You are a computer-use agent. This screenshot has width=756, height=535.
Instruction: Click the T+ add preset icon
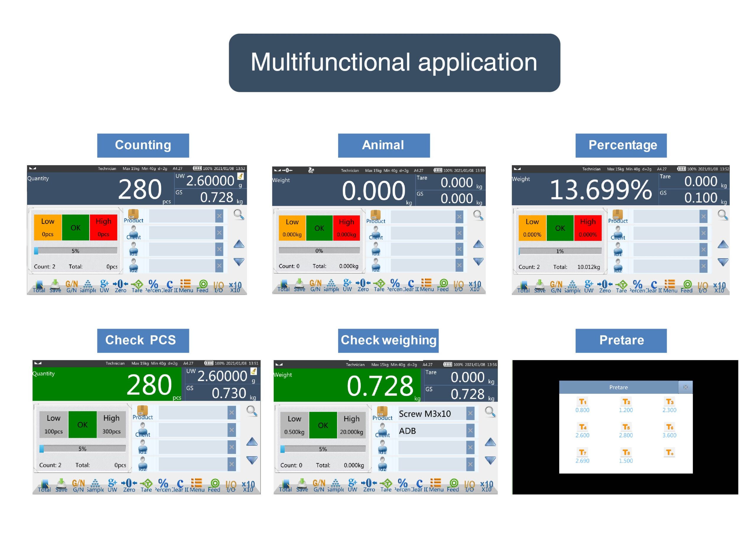point(669,453)
